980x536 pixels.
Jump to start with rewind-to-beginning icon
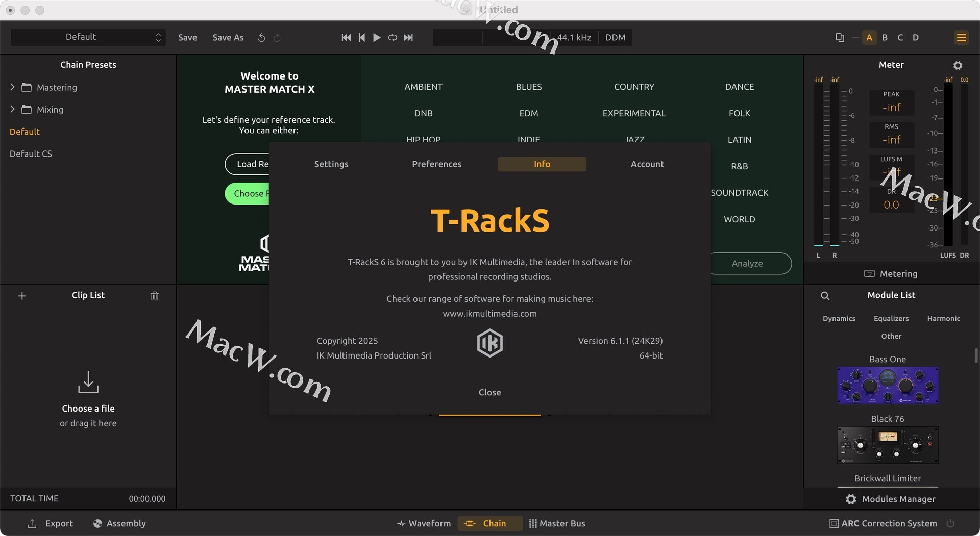tap(346, 37)
